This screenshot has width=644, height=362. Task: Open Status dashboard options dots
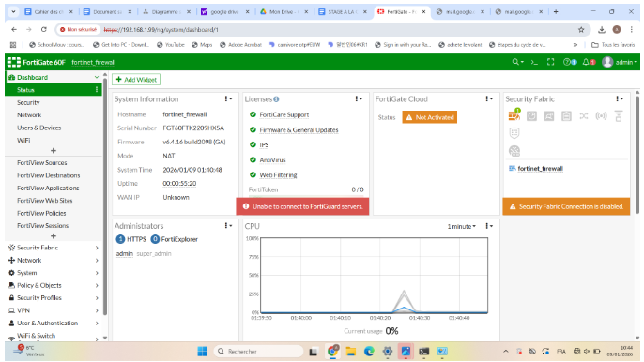click(x=97, y=90)
